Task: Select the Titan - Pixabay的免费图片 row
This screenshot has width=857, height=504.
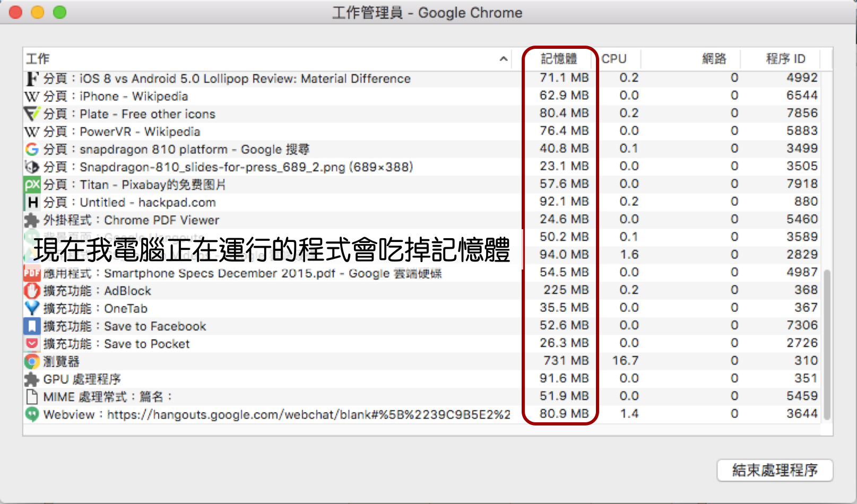Action: tap(421, 185)
